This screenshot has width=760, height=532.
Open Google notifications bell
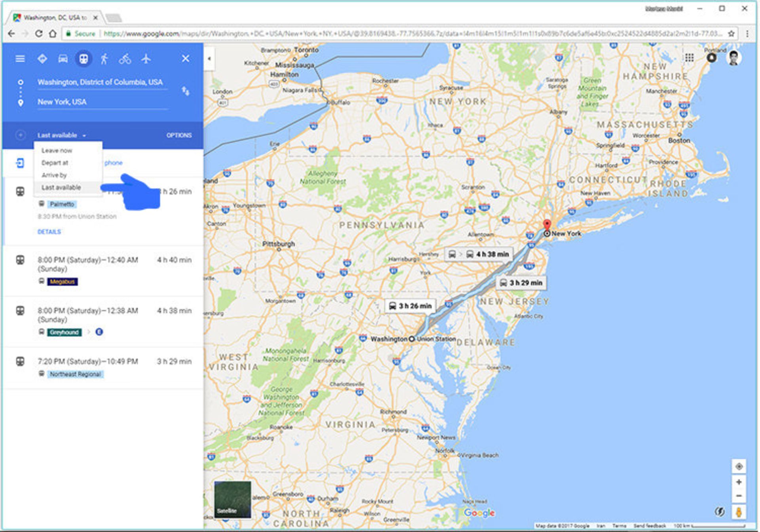coord(712,58)
